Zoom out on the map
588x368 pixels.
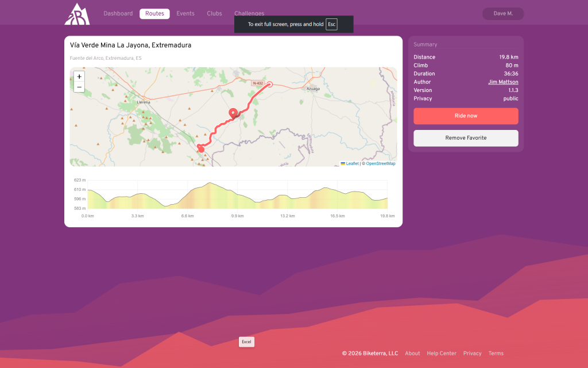click(79, 87)
